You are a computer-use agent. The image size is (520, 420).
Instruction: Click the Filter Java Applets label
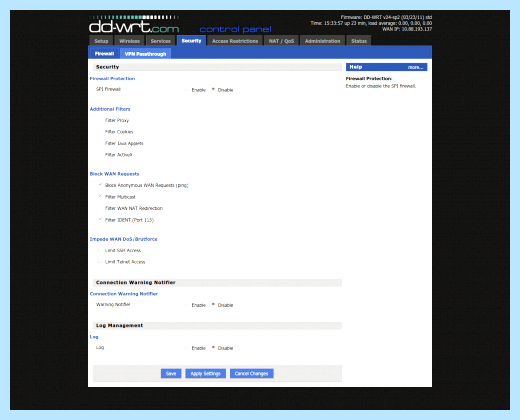coord(124,143)
